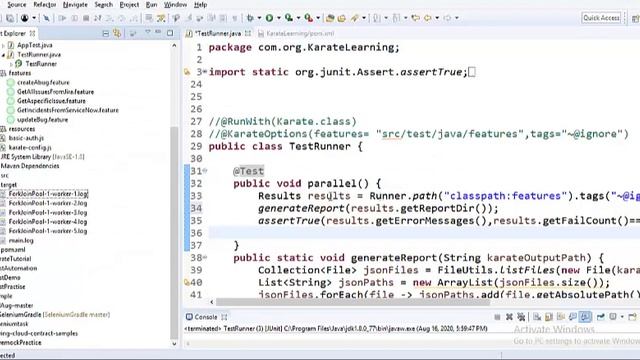Open the Debug dropdown arrow
This screenshot has height=360, width=640.
tap(259, 18)
